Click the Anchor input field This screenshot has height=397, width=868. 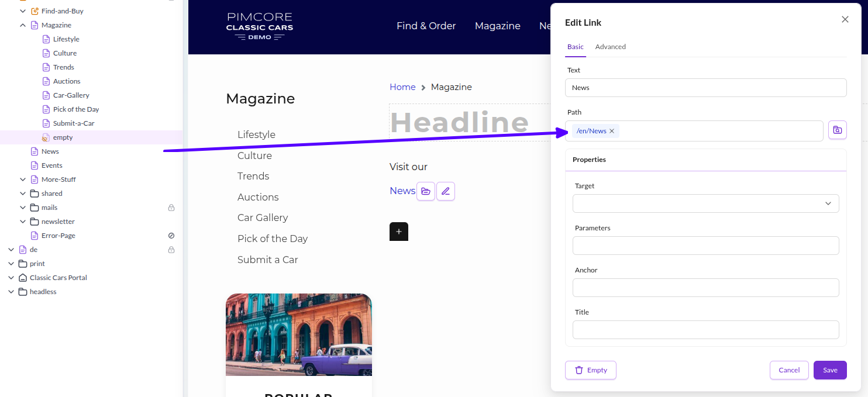705,288
